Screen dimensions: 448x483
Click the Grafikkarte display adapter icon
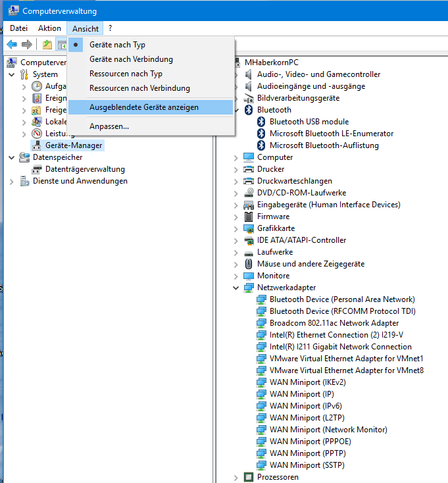249,228
